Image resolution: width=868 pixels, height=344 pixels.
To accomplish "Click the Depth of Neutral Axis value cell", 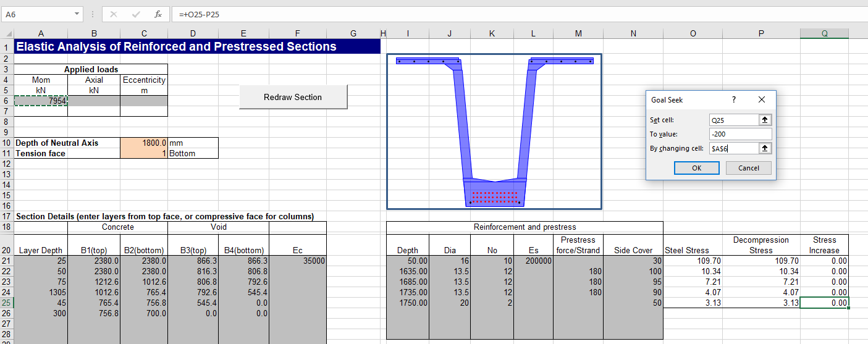I will point(144,143).
